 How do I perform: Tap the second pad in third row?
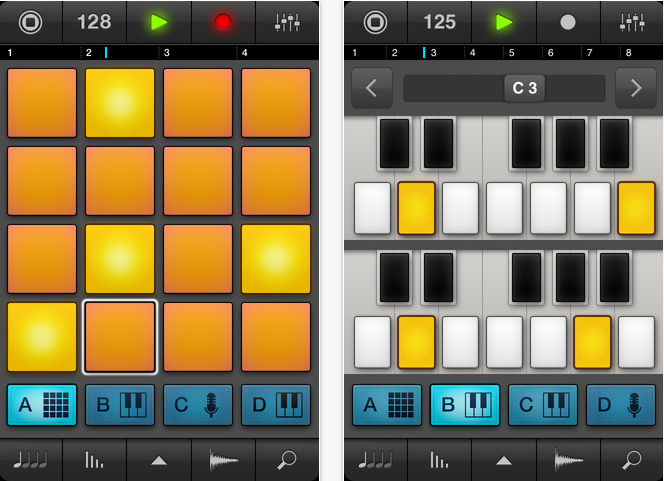120,259
